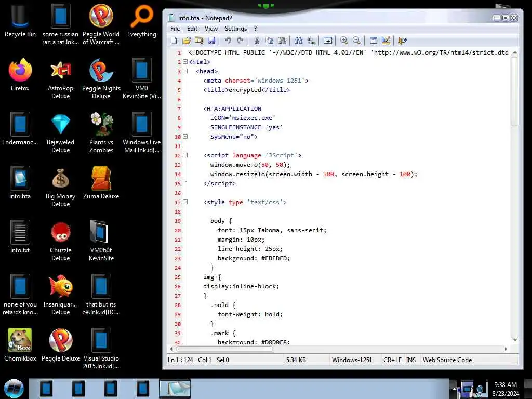The image size is (532, 399).
Task: Open Find with the binoculars icon
Action: pyautogui.click(x=299, y=41)
